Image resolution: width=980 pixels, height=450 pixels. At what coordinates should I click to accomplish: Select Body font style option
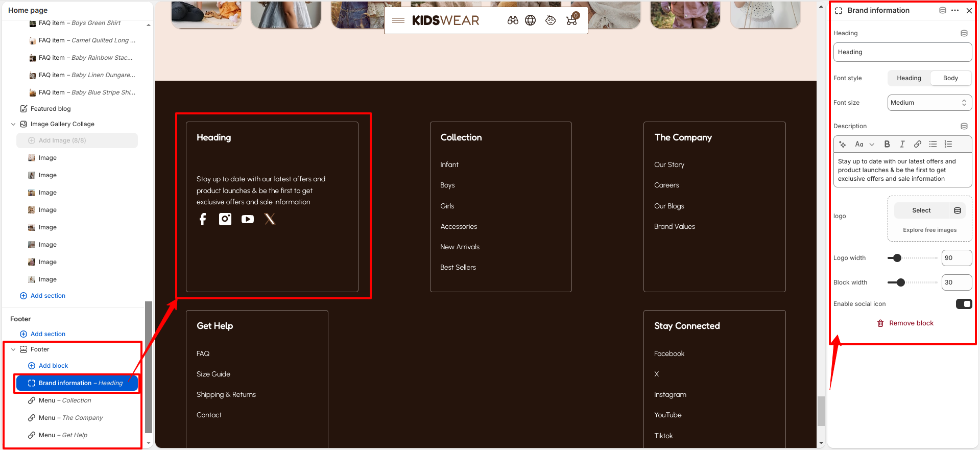(950, 78)
